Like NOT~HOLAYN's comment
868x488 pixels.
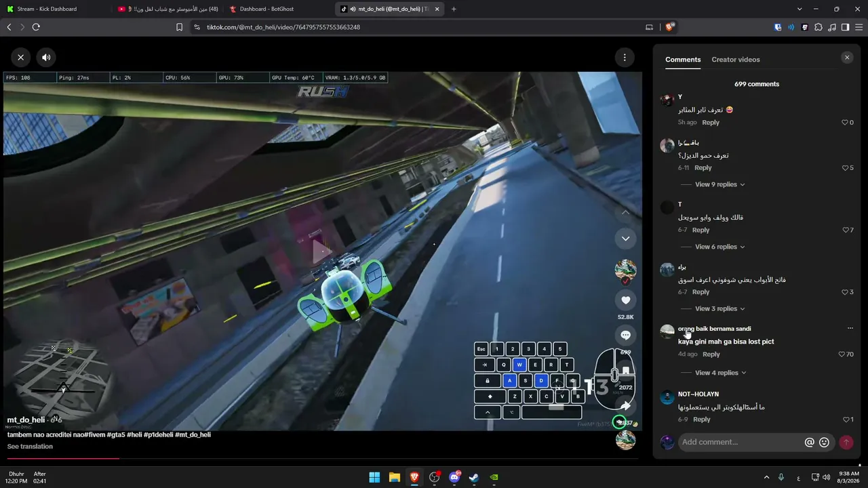(x=848, y=420)
